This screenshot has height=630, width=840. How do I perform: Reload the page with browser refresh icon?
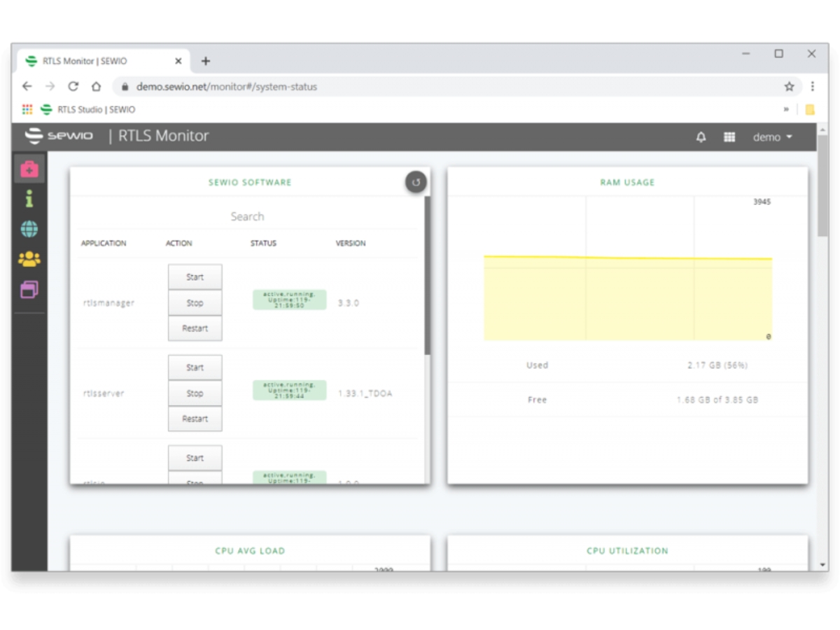(x=73, y=87)
